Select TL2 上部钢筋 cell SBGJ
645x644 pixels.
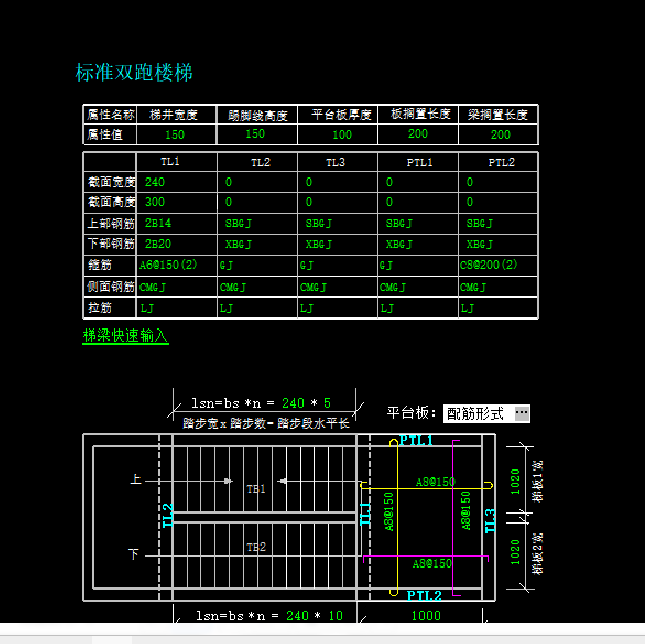pos(238,223)
